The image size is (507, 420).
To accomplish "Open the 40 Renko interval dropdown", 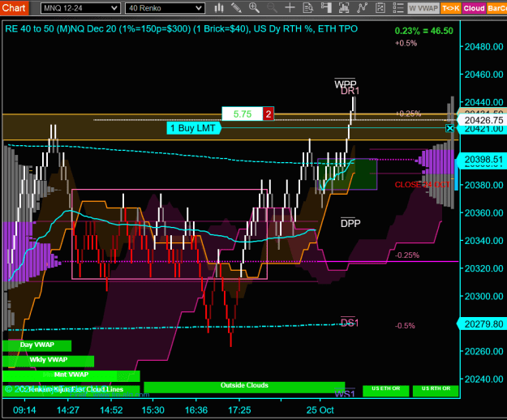I will pyautogui.click(x=165, y=8).
